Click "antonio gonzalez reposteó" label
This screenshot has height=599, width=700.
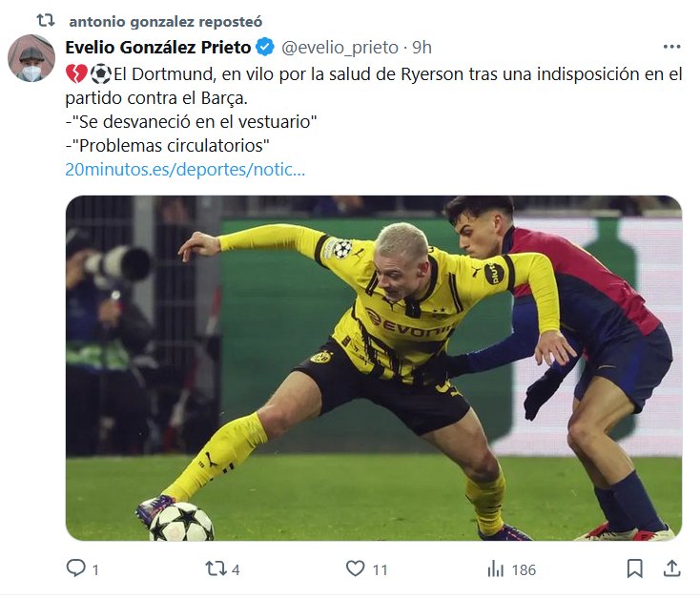pos(166,20)
